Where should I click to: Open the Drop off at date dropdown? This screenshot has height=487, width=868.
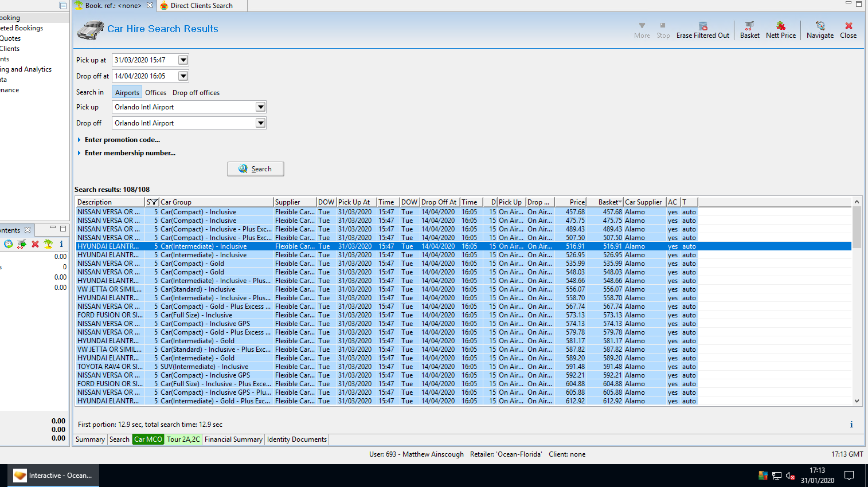coord(183,76)
